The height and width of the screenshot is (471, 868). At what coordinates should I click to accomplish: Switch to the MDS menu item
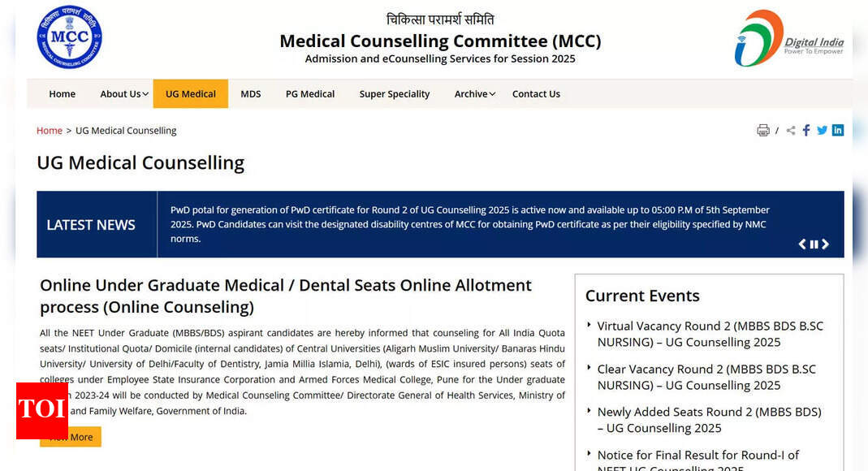251,93
